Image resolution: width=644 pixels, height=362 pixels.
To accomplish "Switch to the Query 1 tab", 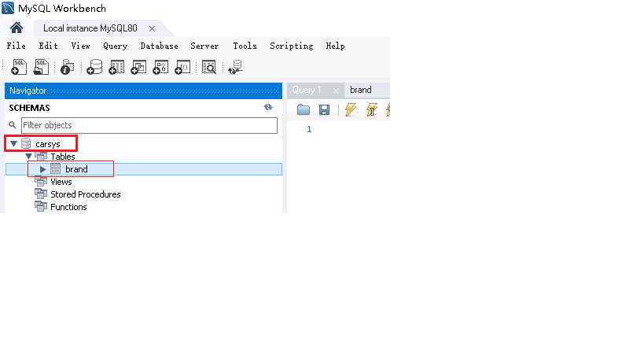I will 307,90.
